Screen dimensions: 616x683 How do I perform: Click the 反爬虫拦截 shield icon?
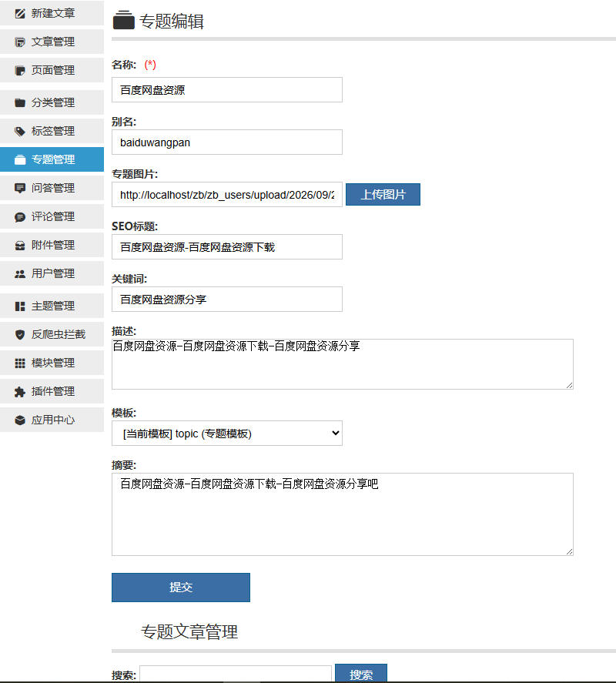tap(20, 334)
